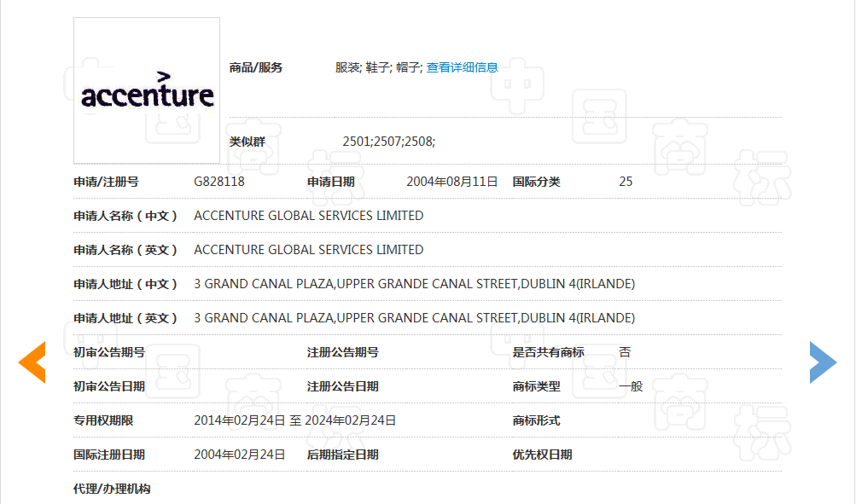Select similar group 2501;2507;2508;
The height and width of the screenshot is (504, 856).
[388, 142]
